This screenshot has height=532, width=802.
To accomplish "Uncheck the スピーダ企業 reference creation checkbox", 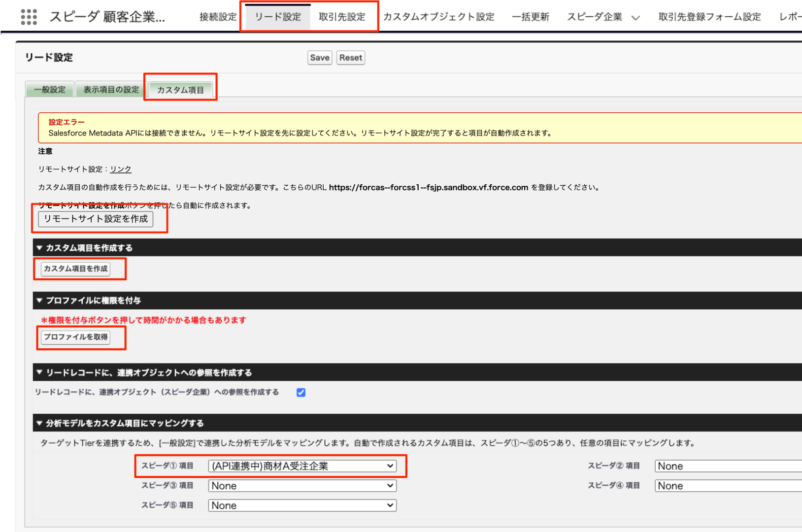I will pyautogui.click(x=301, y=393).
